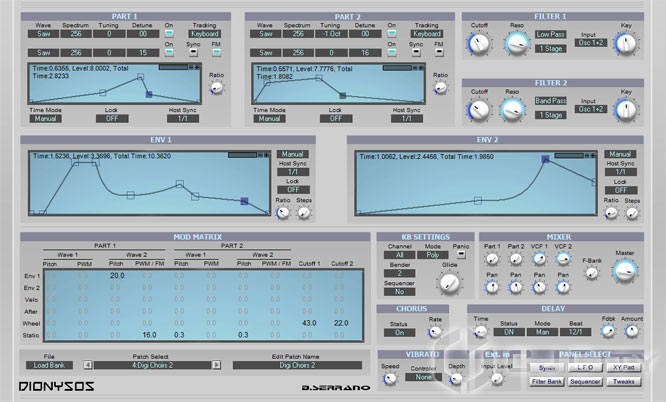Click the Chorus Rate knob
This screenshot has width=666, height=402.
pyautogui.click(x=435, y=332)
